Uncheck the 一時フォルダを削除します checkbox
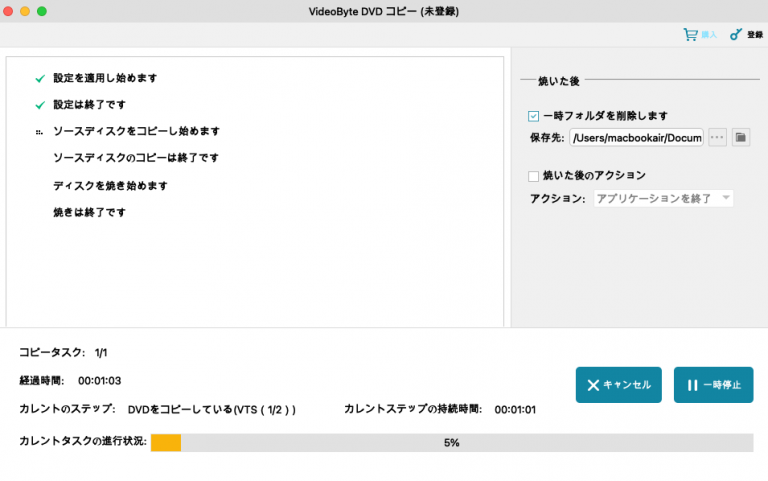 click(534, 116)
